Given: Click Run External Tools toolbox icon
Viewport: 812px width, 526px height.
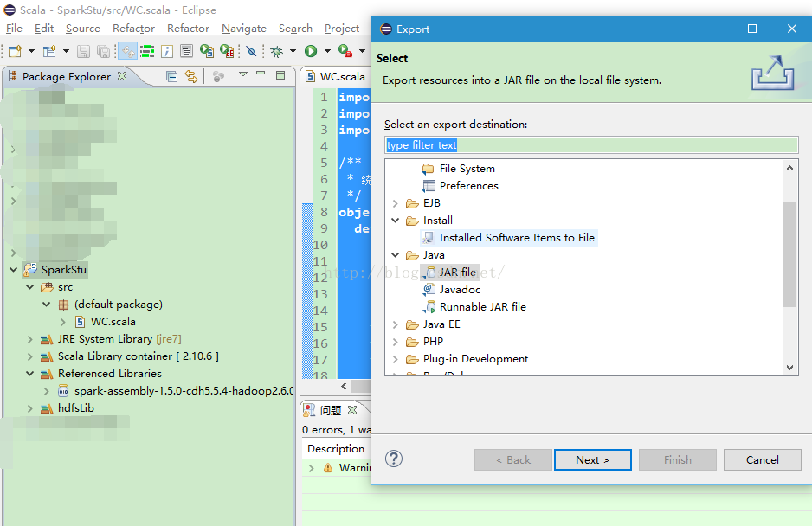Looking at the screenshot, I should 345,51.
